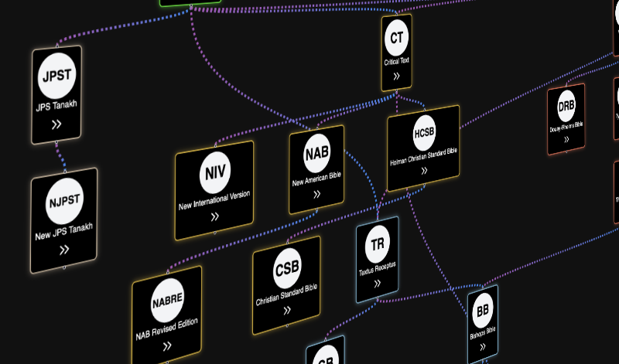Expand the Holman Christian Standard Bible chevrons
Image resolution: width=619 pixels, height=364 pixels.
(x=424, y=170)
